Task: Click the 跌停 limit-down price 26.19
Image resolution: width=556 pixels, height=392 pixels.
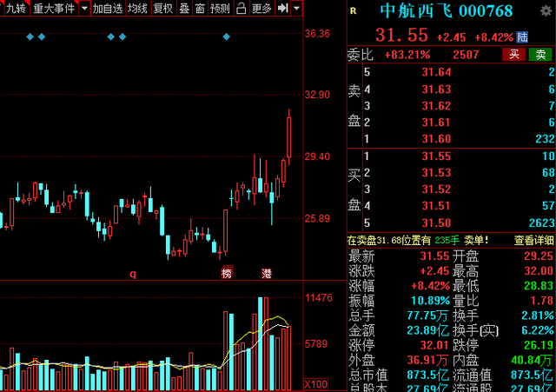Action: [x=539, y=345]
